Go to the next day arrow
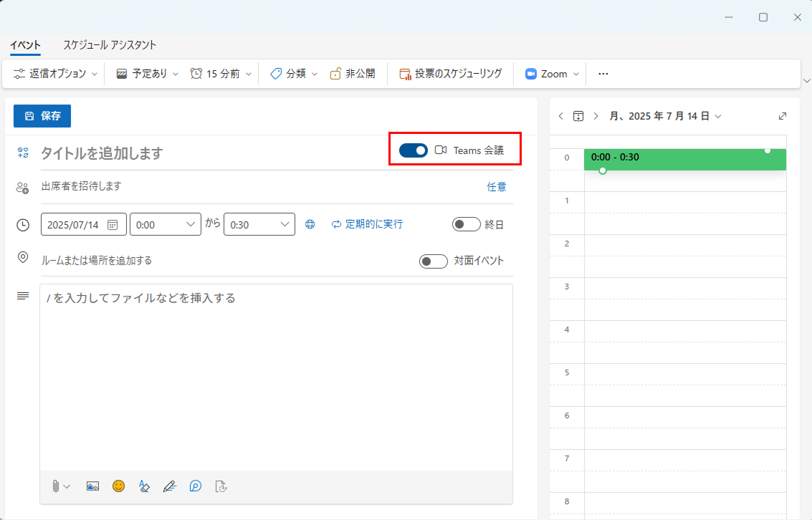Viewport: 812px width, 520px height. pos(596,116)
